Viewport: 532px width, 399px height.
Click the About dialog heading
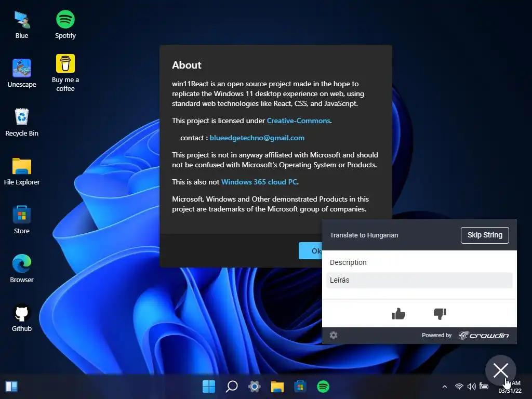coord(187,65)
